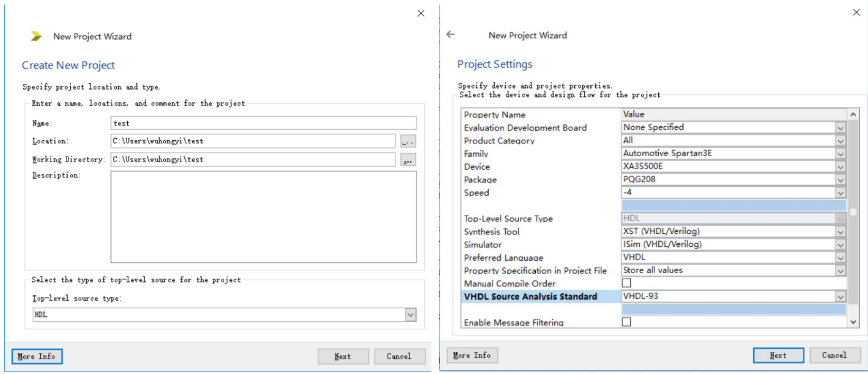The width and height of the screenshot is (868, 374).
Task: Click the properties table scroll down arrow
Action: pos(853,322)
